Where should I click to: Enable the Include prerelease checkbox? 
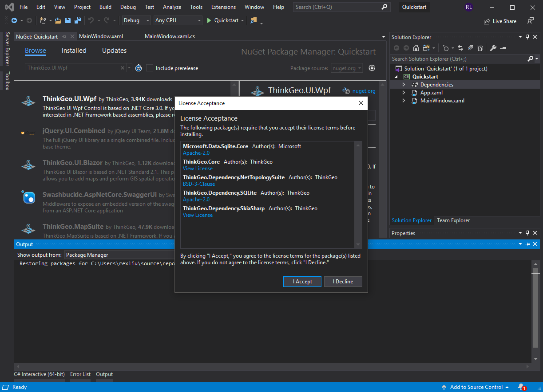(150, 68)
